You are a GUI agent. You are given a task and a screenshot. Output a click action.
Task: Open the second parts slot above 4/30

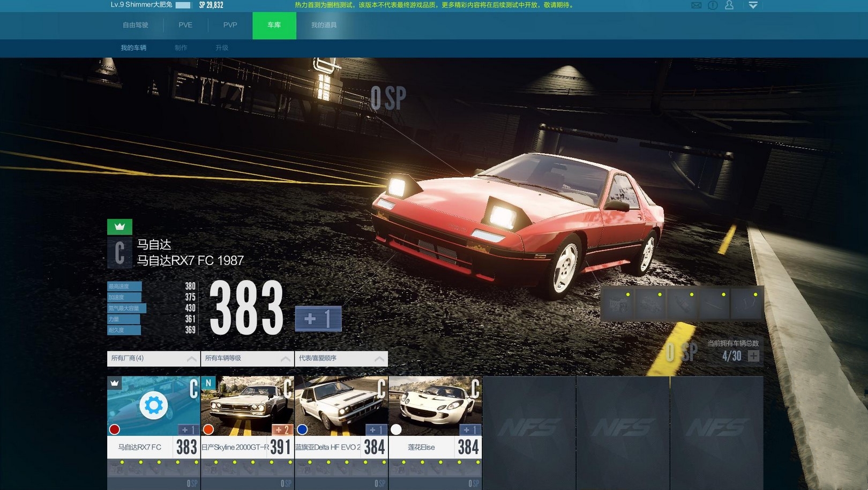(649, 304)
